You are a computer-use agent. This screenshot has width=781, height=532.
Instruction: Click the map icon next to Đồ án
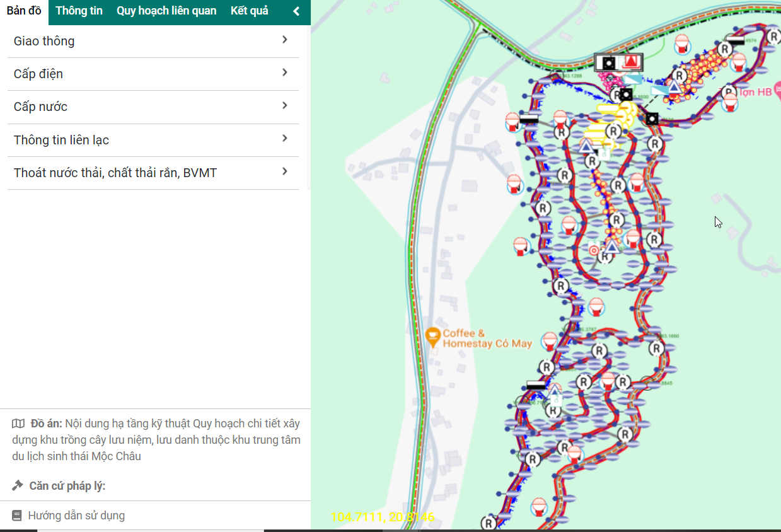tap(18, 424)
